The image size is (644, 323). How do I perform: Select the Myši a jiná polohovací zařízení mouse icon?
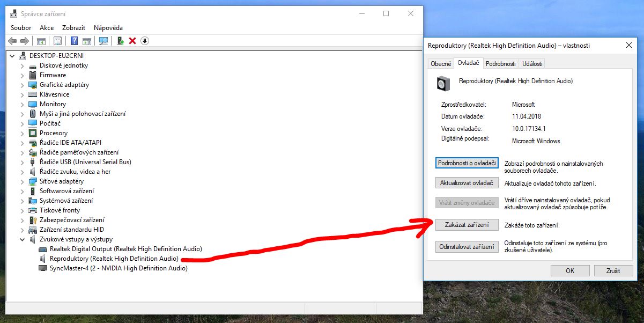(33, 114)
